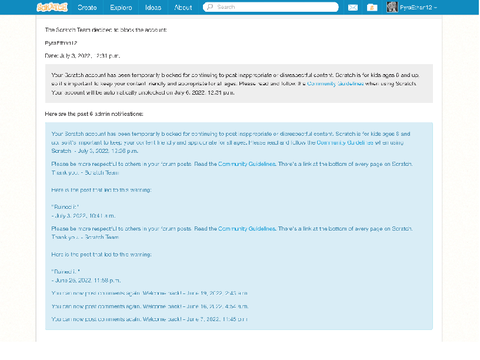The height and width of the screenshot is (360, 480).
Task: Open the Explore page
Action: (x=121, y=7)
